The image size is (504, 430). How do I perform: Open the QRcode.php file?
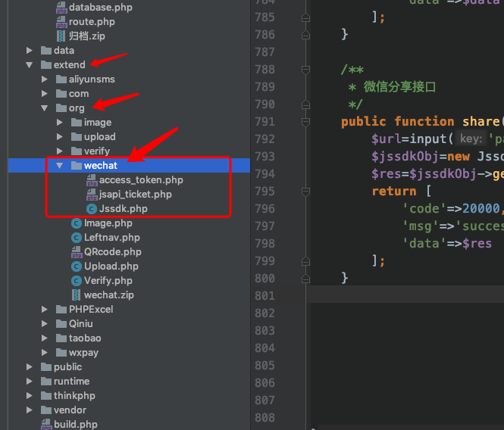pyautogui.click(x=112, y=252)
